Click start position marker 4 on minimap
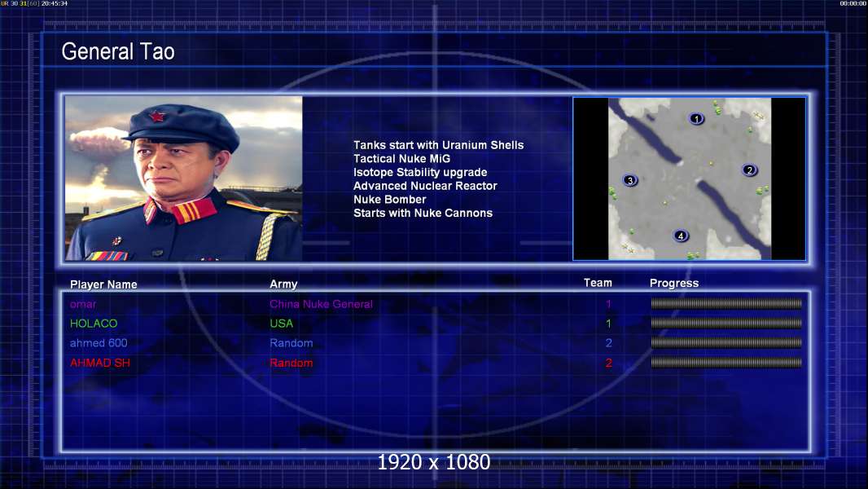 681,236
